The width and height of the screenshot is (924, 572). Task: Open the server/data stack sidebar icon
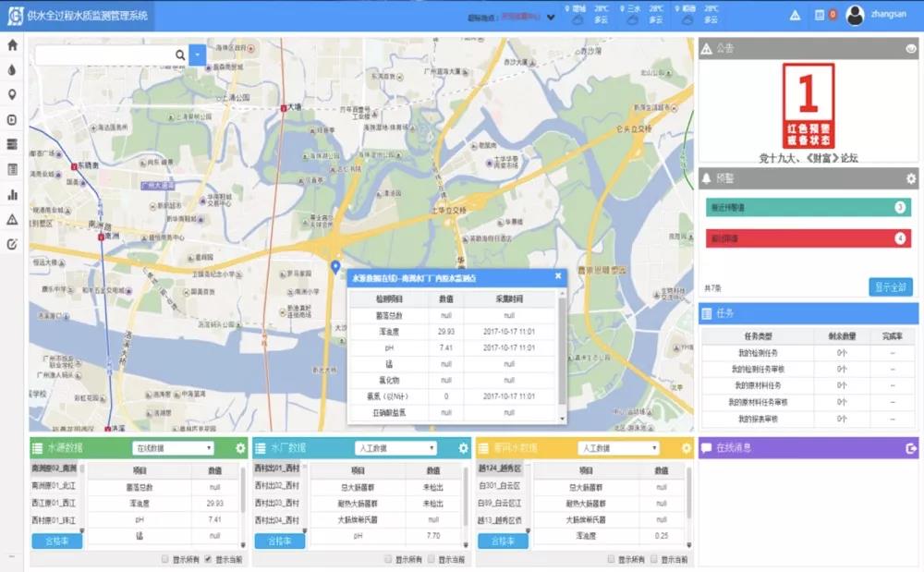[12, 144]
